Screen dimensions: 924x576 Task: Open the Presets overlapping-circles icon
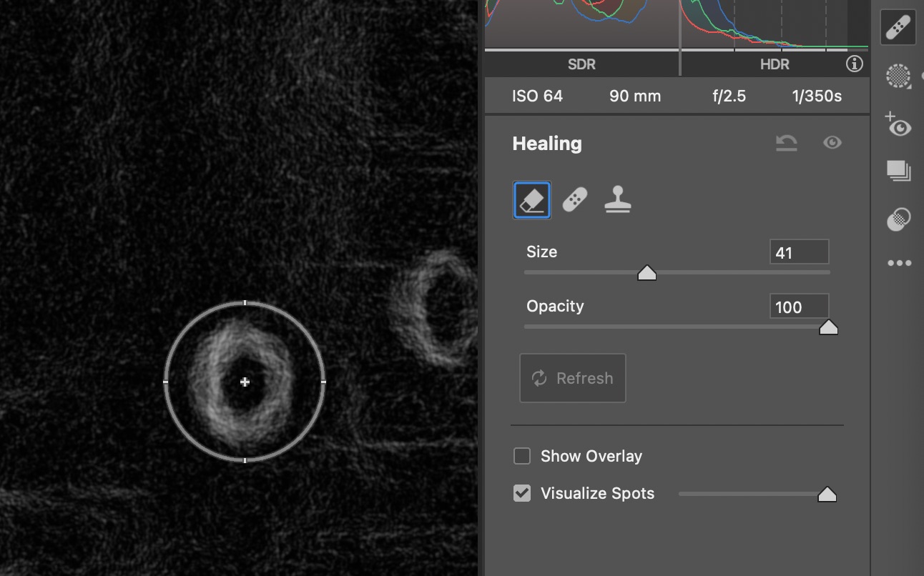click(898, 219)
